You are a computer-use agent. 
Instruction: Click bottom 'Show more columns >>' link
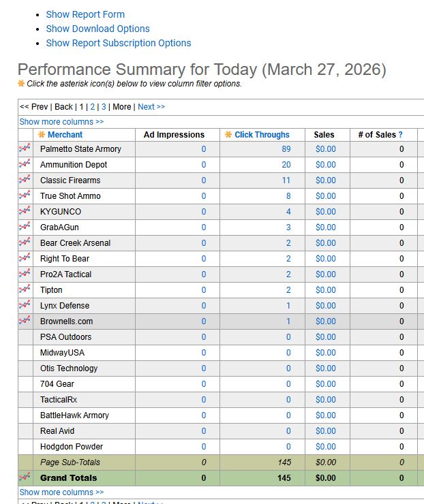click(61, 492)
